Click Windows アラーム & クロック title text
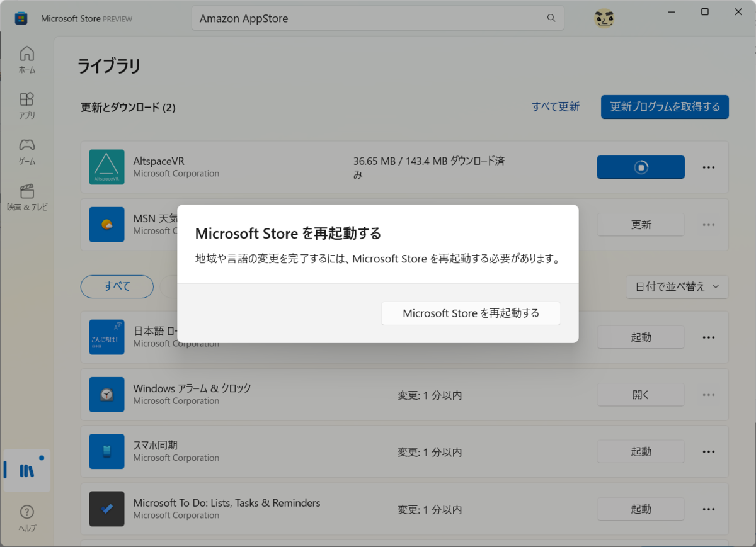 point(192,388)
